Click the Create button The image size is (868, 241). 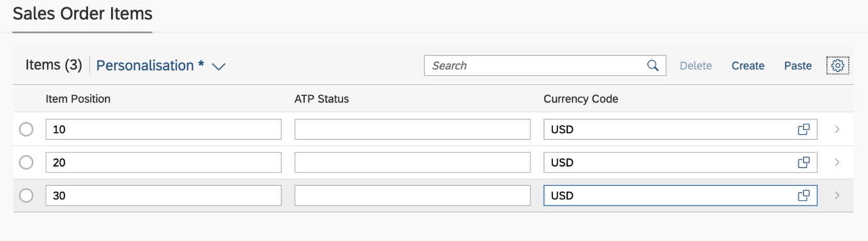click(748, 65)
